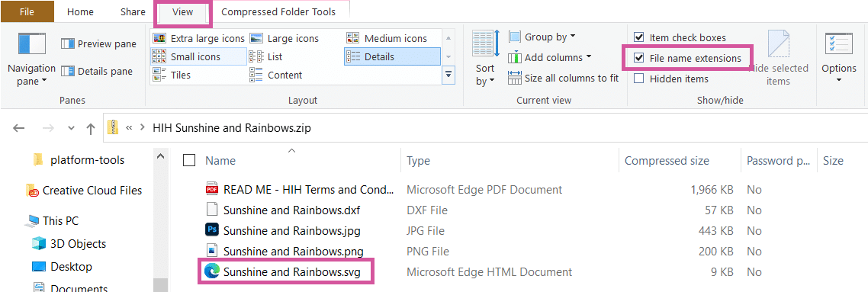Sort by the Name column header
Viewport: 868px width, 292px height.
pyautogui.click(x=220, y=161)
